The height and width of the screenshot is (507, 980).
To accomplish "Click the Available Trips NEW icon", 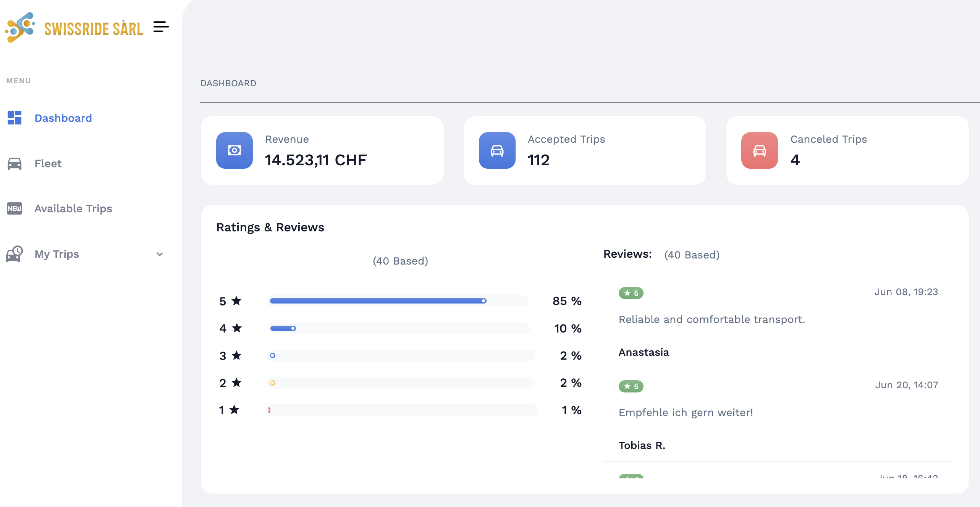I will 15,208.
